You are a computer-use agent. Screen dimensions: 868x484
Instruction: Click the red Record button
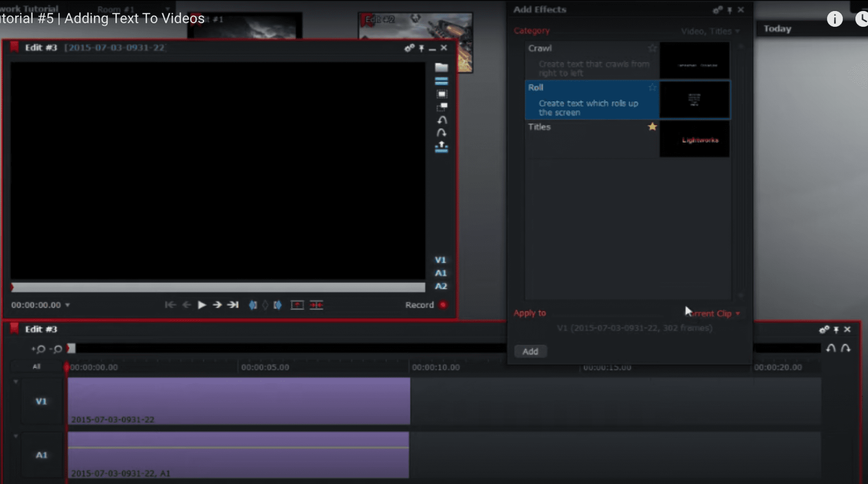click(443, 305)
